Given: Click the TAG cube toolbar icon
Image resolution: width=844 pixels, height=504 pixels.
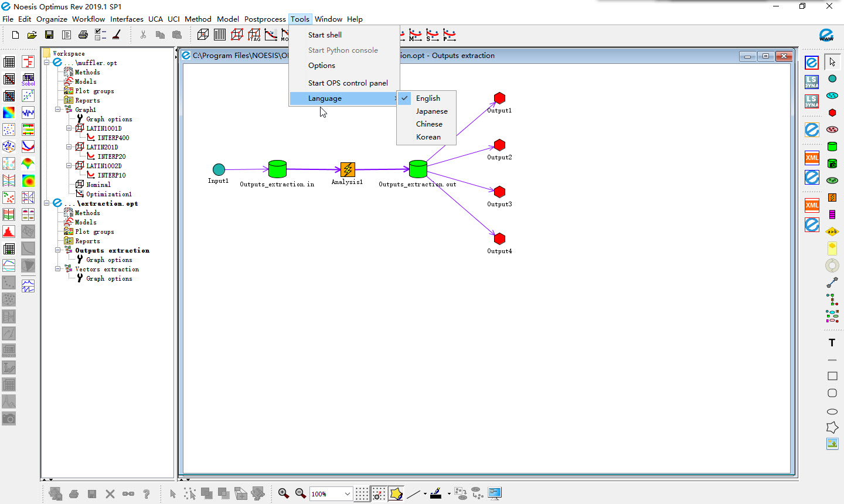Looking at the screenshot, I should pos(254,35).
